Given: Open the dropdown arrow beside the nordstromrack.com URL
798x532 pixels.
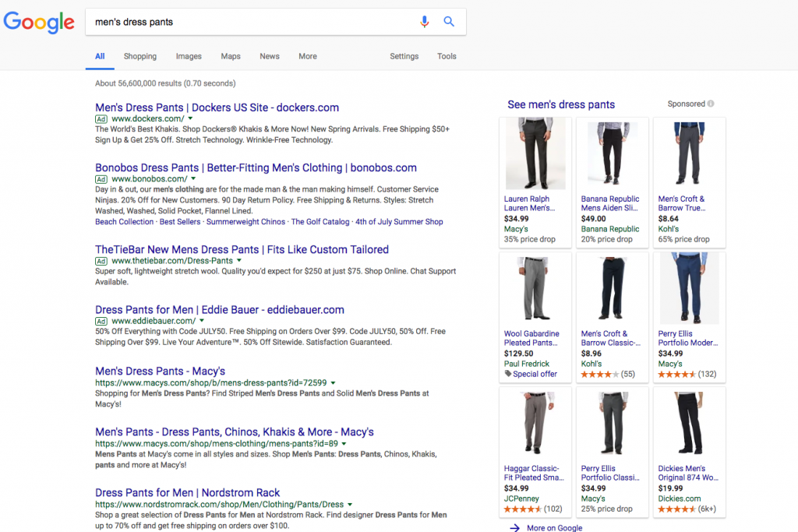Looking at the screenshot, I should coord(348,503).
